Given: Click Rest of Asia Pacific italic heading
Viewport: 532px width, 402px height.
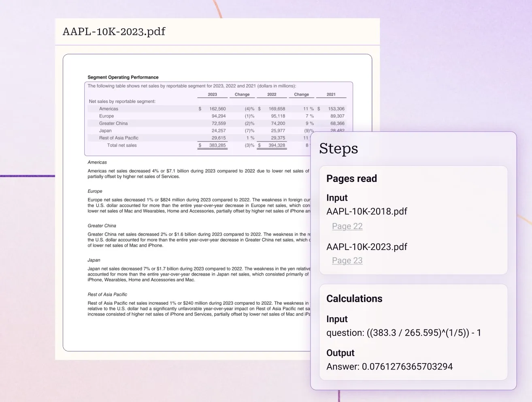Looking at the screenshot, I should (107, 295).
